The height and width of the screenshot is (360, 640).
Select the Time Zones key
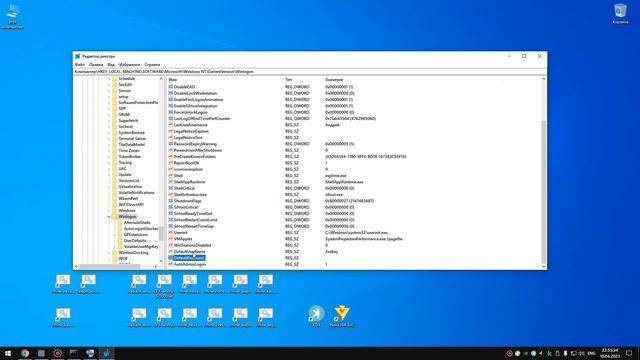click(129, 151)
